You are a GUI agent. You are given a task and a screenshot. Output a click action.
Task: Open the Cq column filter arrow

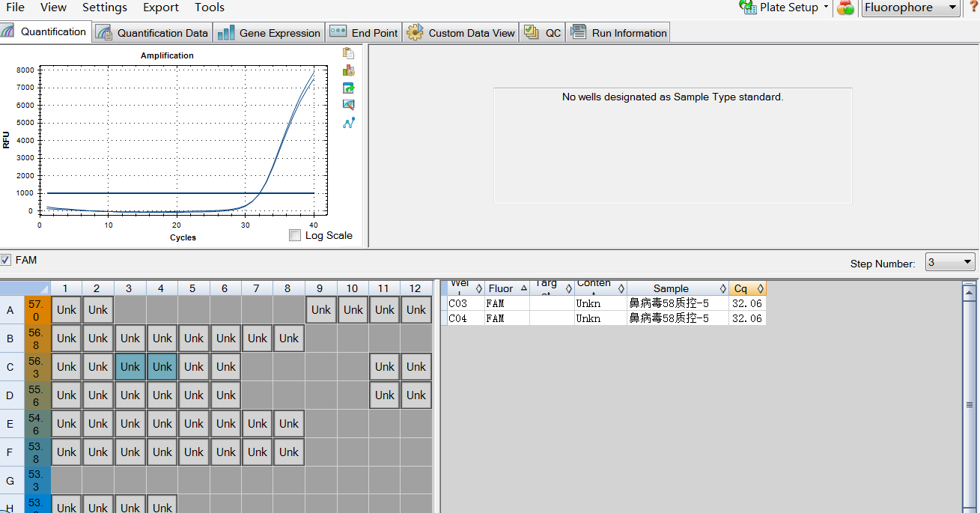[x=760, y=288]
